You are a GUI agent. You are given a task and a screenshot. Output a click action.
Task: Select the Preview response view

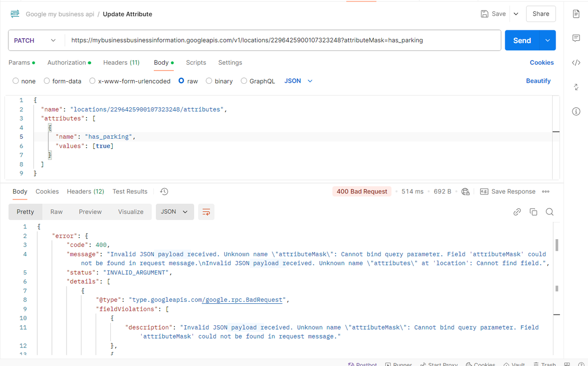click(90, 212)
